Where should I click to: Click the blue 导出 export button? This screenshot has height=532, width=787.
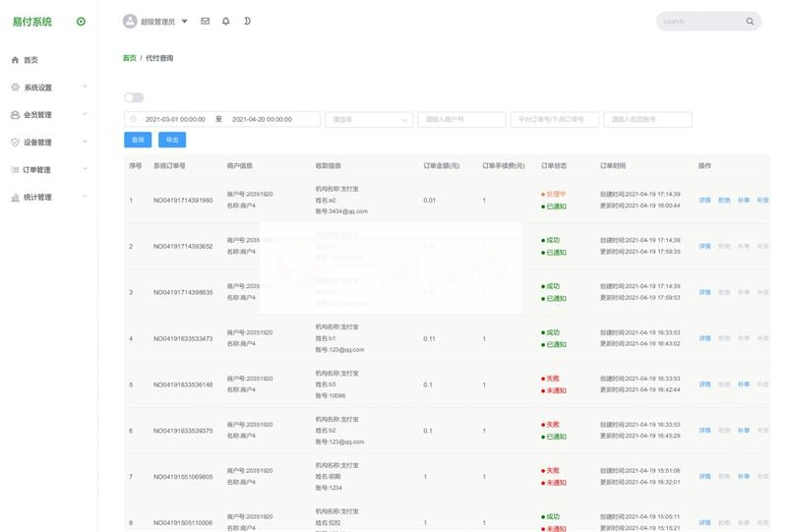[x=171, y=140]
